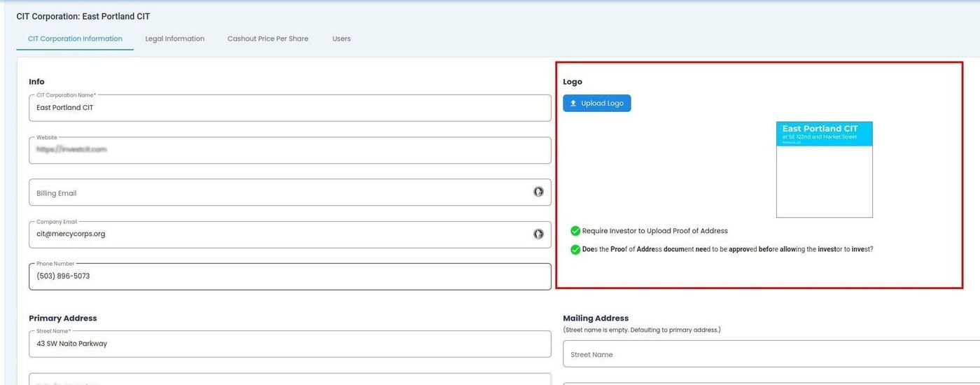Focus the CIT Corporation Name field
Viewport: 980px width, 385px height.
click(280, 108)
